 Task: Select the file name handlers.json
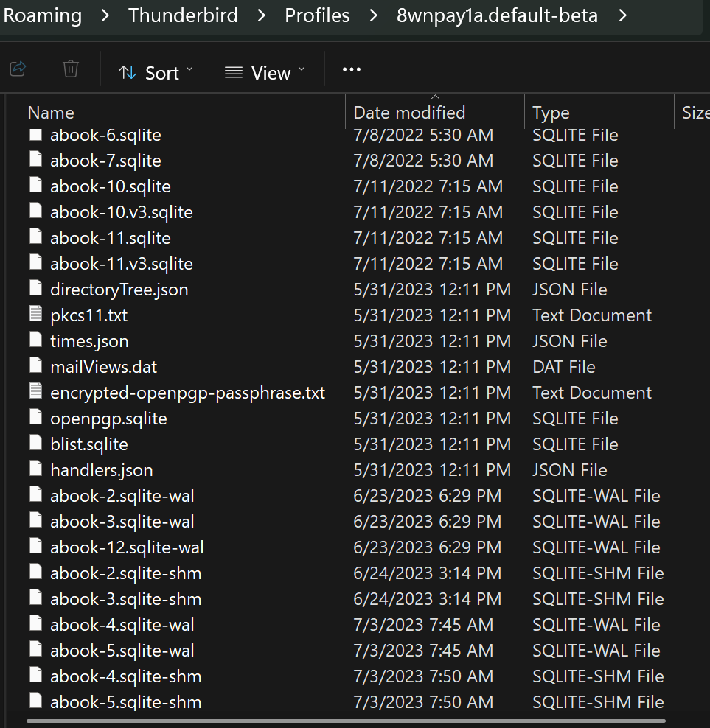[101, 470]
